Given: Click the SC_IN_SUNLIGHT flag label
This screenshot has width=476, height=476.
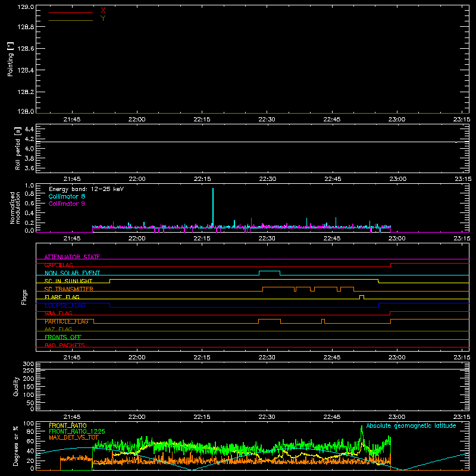Looking at the screenshot, I should tap(68, 281).
